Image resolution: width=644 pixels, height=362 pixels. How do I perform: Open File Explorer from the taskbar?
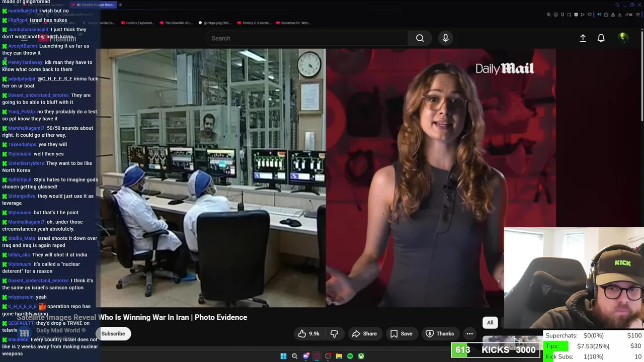[x=339, y=356]
